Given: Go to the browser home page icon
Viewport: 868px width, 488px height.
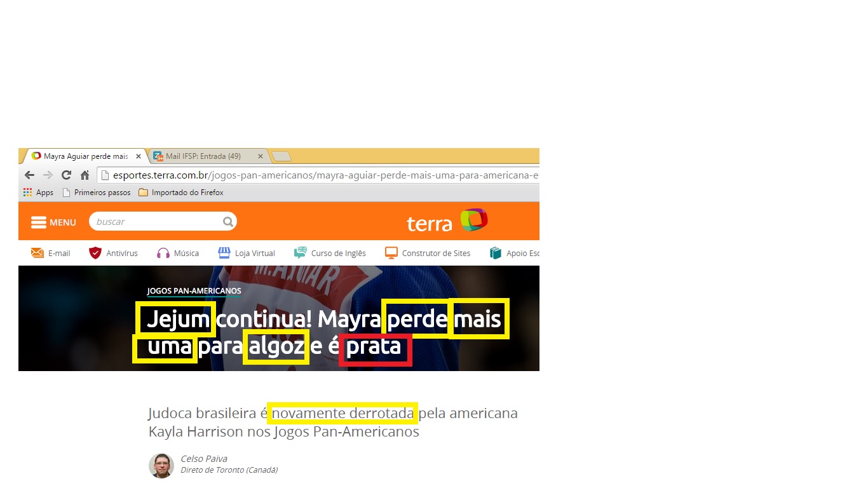Looking at the screenshot, I should (x=85, y=175).
